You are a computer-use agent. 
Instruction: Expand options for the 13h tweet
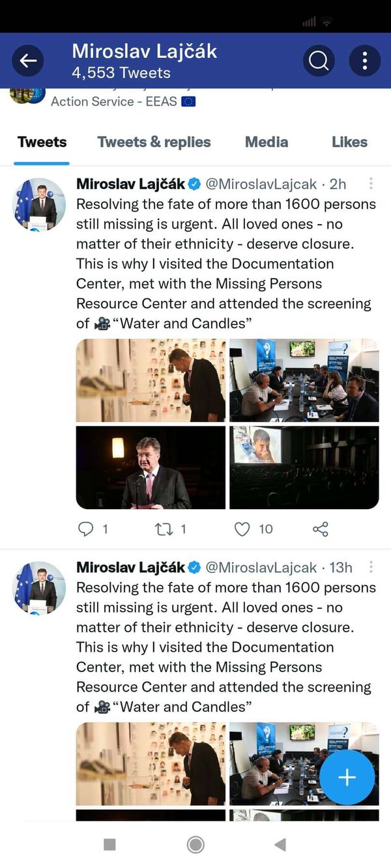[371, 567]
